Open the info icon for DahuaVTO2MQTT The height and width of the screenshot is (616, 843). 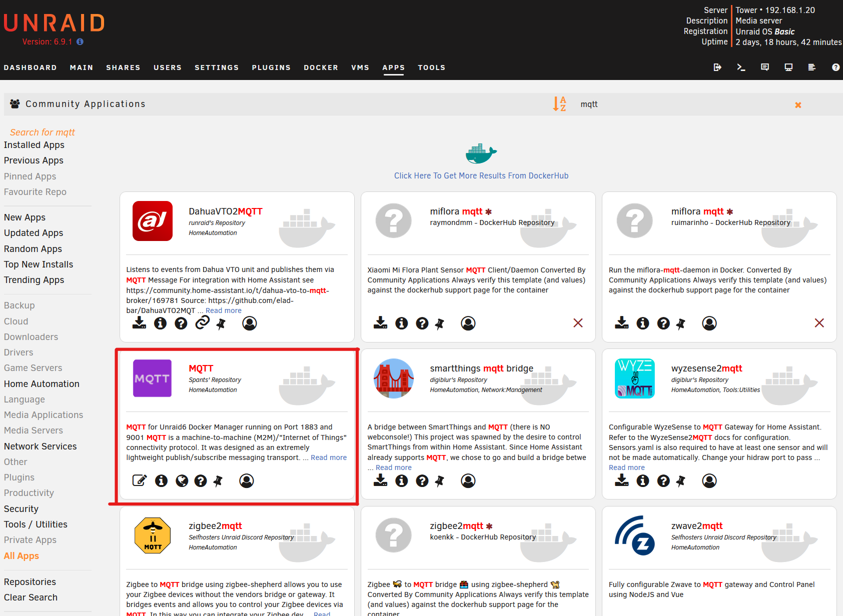point(160,323)
